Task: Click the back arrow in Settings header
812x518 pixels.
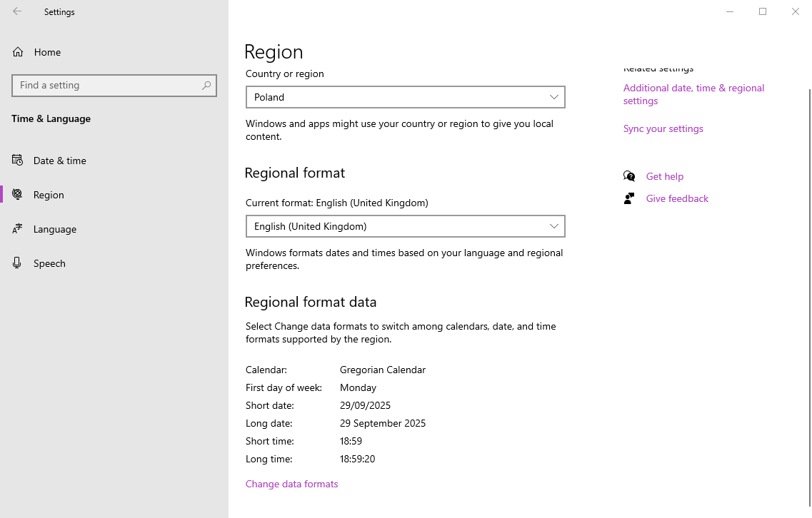Action: pyautogui.click(x=17, y=11)
